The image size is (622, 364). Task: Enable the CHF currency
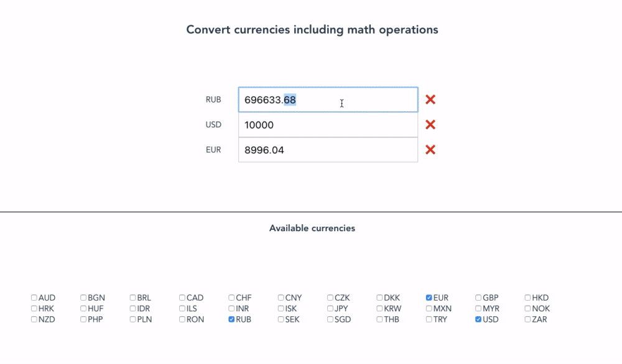click(x=231, y=297)
